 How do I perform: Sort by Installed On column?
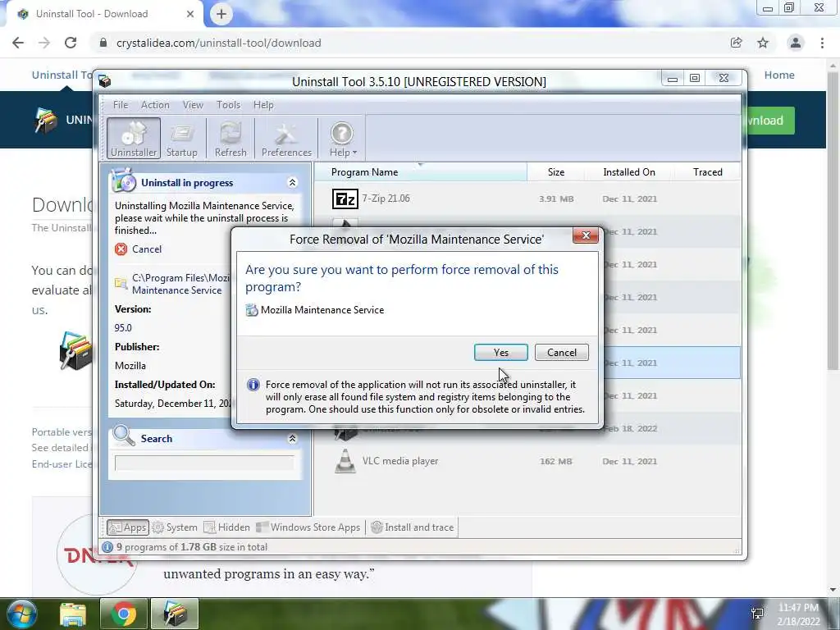point(629,172)
